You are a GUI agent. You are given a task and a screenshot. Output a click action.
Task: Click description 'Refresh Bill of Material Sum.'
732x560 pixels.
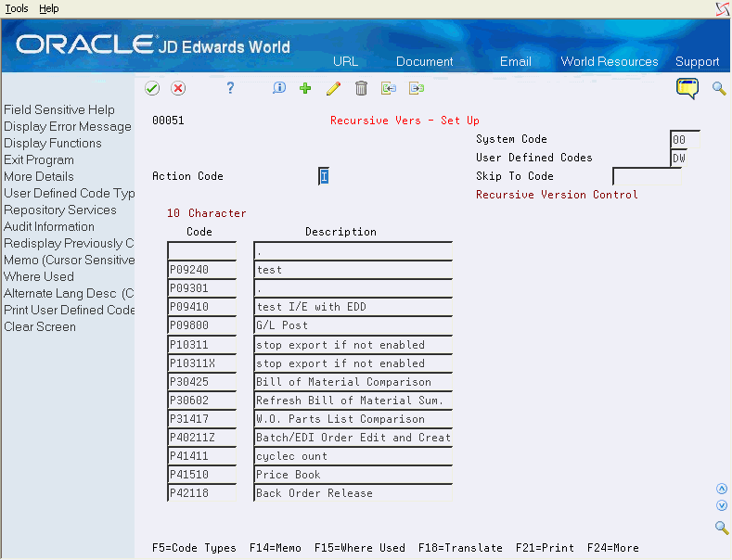[353, 401]
